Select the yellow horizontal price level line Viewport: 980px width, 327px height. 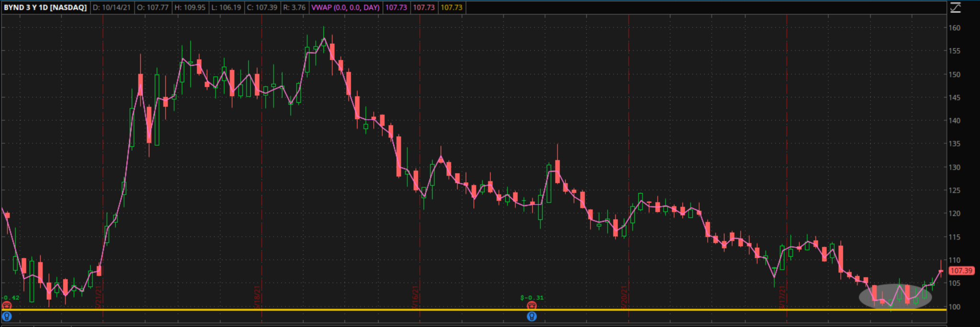(x=474, y=310)
